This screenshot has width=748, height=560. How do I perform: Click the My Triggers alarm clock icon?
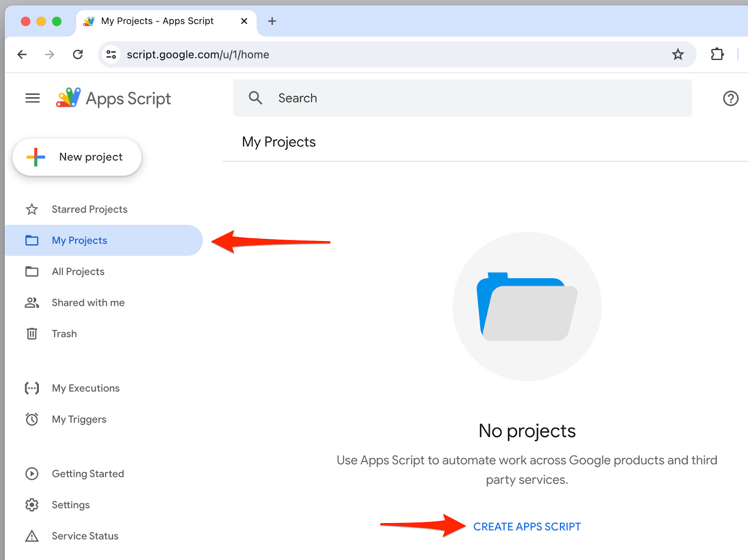pos(32,419)
